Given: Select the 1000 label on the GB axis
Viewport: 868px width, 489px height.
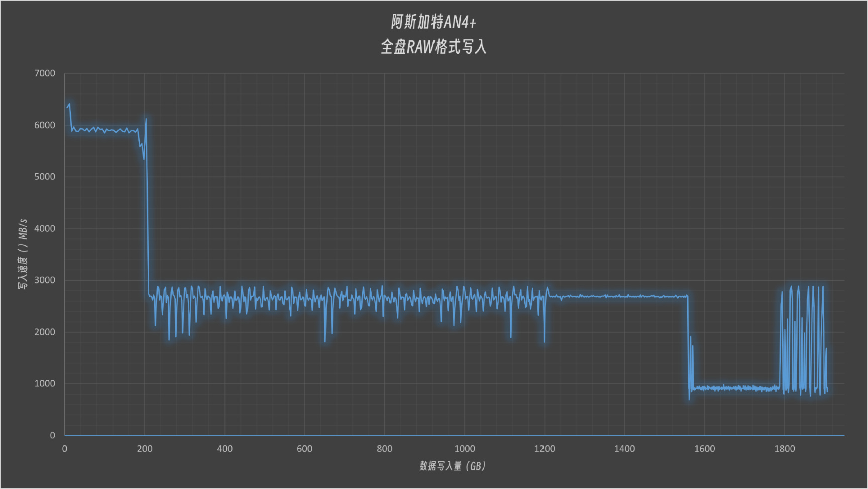Looking at the screenshot, I should tap(465, 449).
